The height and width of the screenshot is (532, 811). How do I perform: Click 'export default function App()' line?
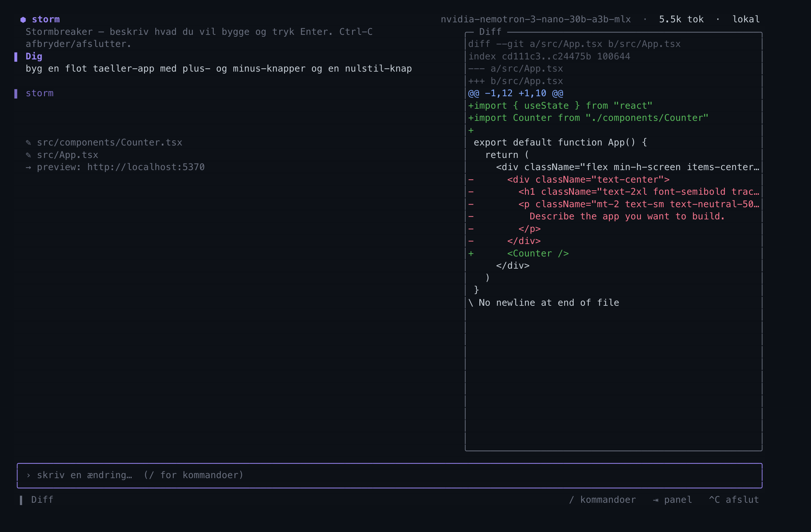click(x=560, y=143)
